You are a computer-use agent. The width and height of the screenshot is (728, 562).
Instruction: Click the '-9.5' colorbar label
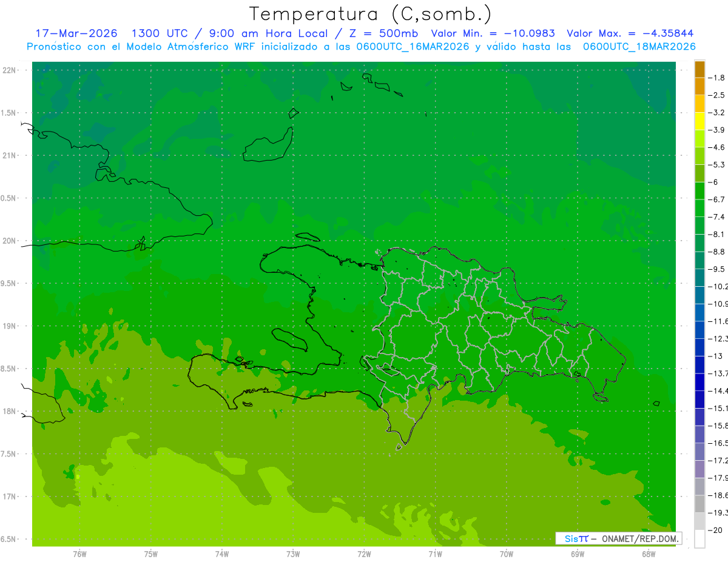(716, 269)
